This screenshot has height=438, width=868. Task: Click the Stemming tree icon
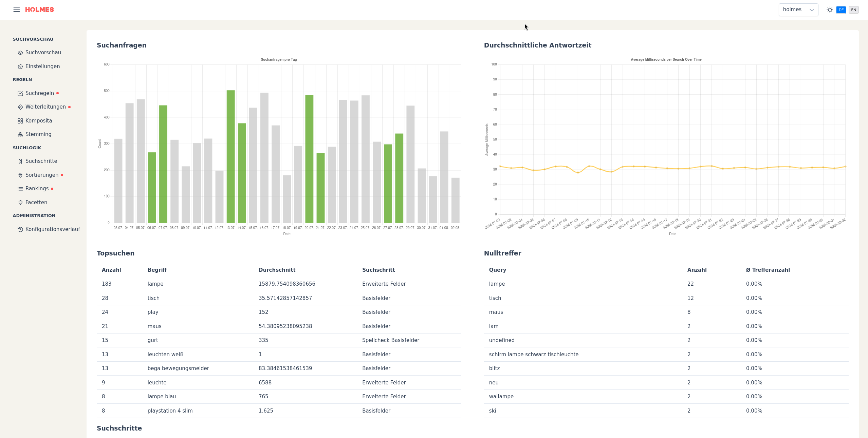pyautogui.click(x=20, y=134)
